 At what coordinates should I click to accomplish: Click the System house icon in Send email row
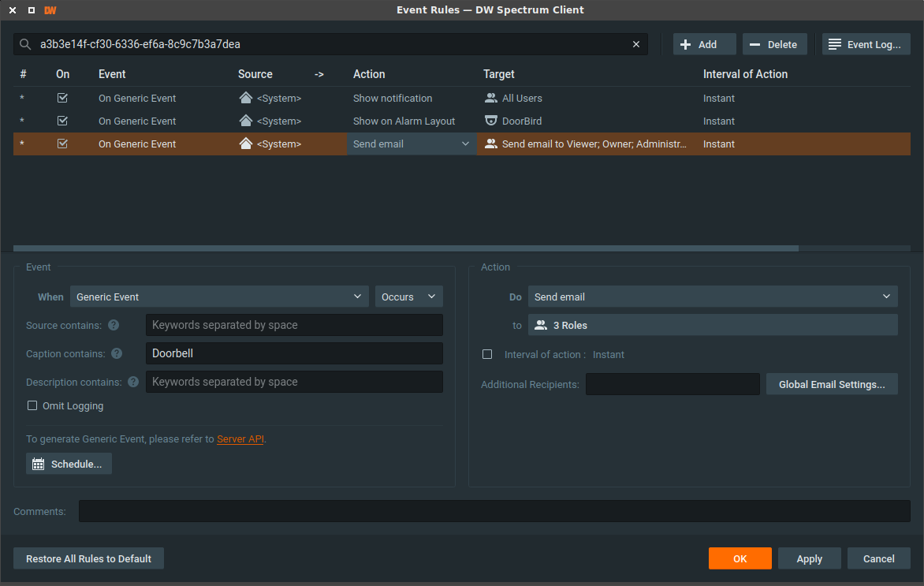tap(246, 144)
